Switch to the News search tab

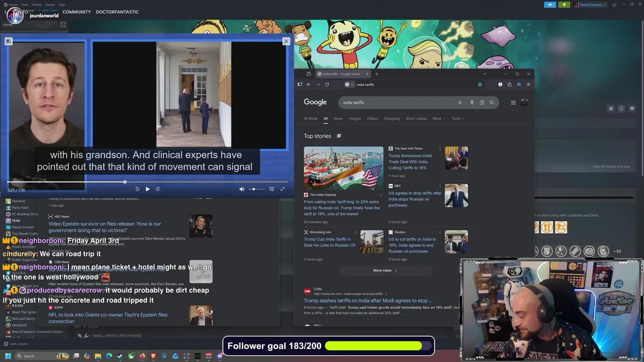[x=338, y=119]
